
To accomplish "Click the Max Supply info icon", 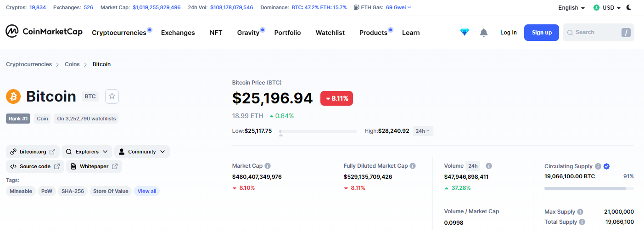I will point(580,212).
